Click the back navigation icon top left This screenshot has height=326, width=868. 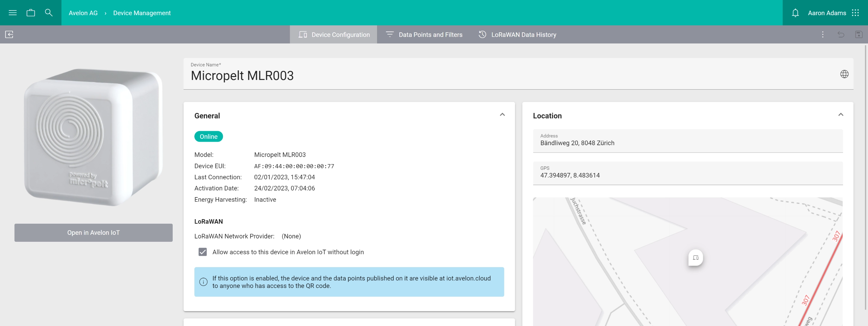tap(9, 34)
